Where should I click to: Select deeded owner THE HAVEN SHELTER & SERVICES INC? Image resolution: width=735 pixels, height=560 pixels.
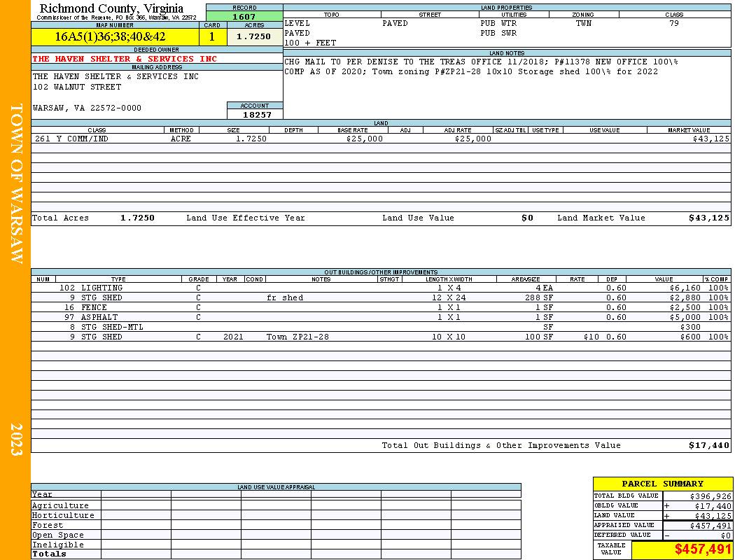pos(125,59)
